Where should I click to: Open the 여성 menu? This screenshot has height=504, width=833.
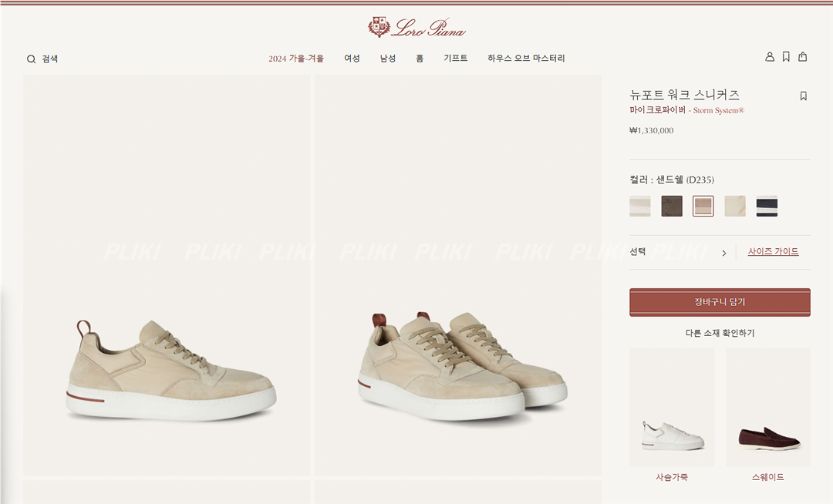(x=352, y=59)
